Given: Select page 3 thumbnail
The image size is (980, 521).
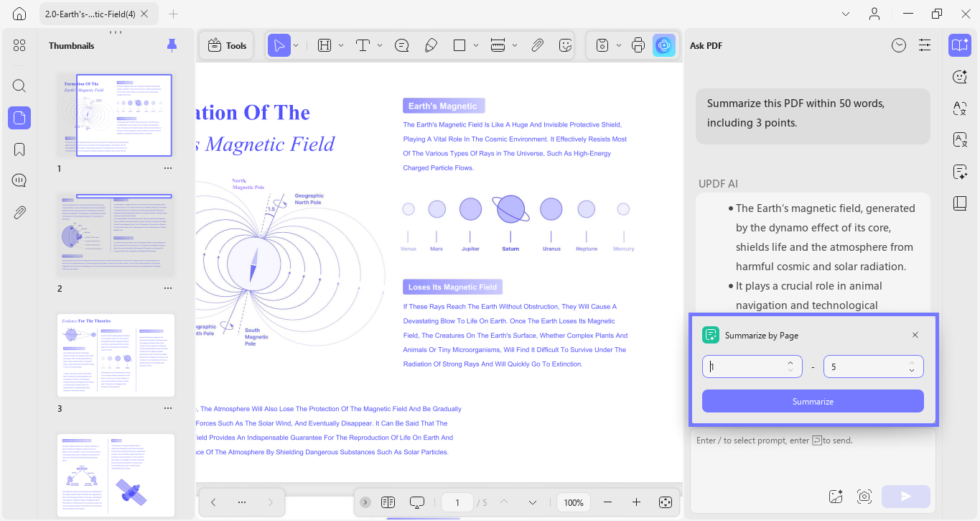Looking at the screenshot, I should [x=116, y=355].
